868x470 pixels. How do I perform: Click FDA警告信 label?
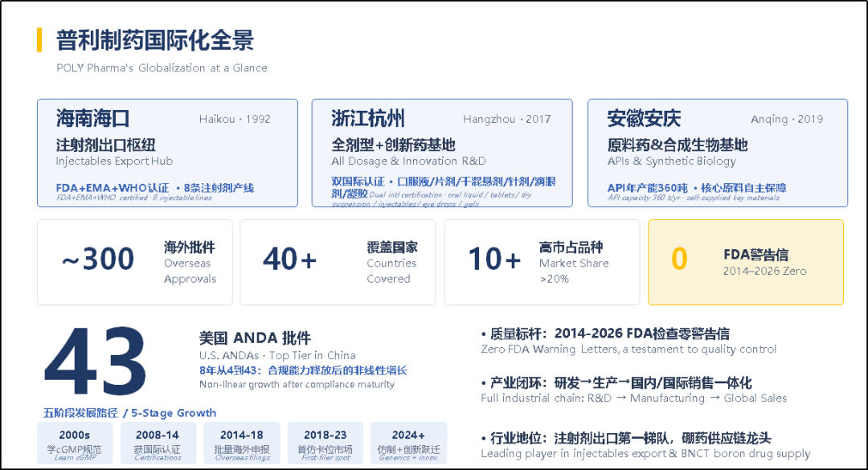[x=755, y=255]
